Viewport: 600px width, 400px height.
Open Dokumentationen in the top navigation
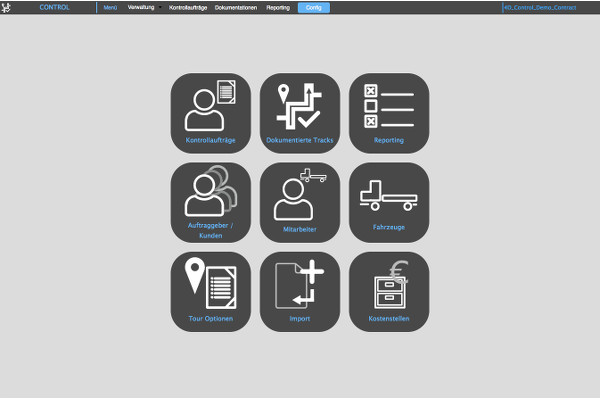click(x=236, y=8)
